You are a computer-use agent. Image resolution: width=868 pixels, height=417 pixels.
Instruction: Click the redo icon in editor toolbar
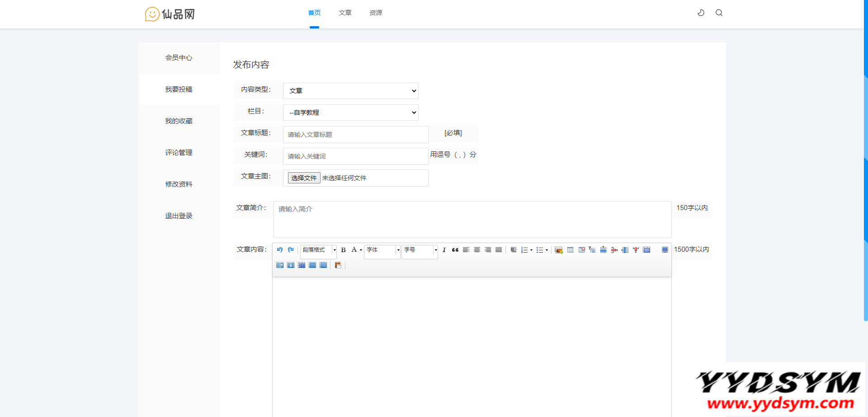coord(291,250)
